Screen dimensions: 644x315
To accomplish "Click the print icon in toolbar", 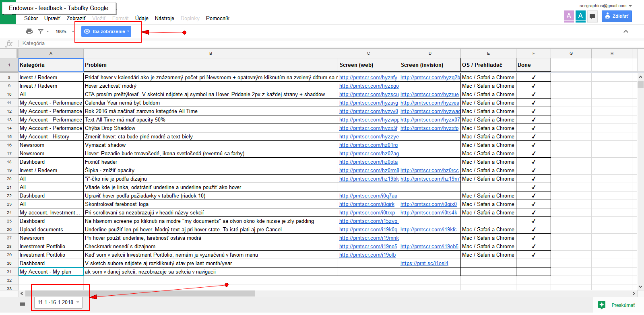I will coord(29,31).
